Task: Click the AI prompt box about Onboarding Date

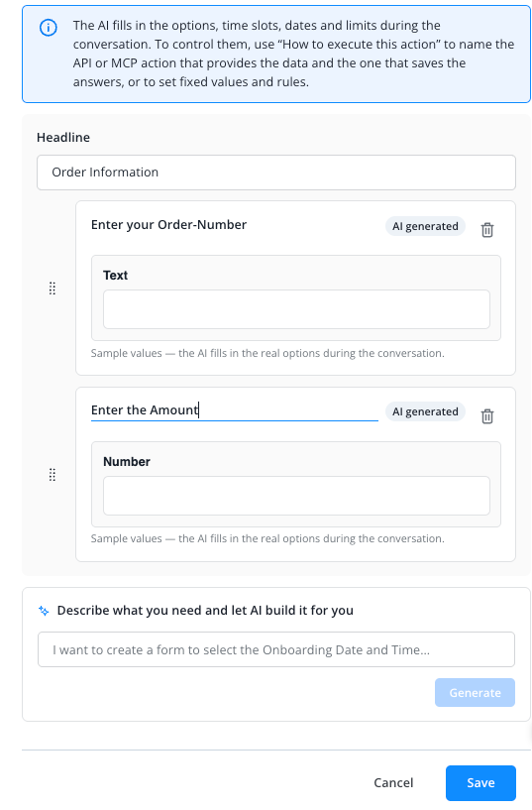Action: click(x=276, y=649)
